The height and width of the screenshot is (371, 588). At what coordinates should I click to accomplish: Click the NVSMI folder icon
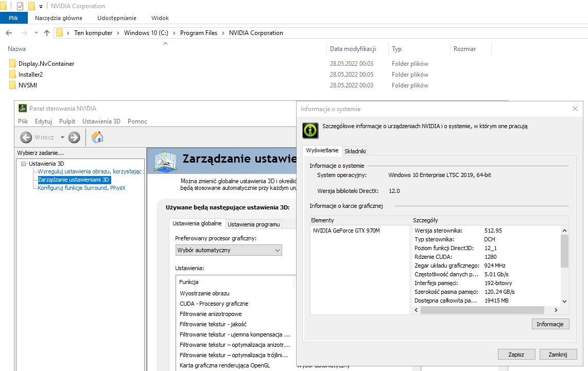click(x=12, y=85)
